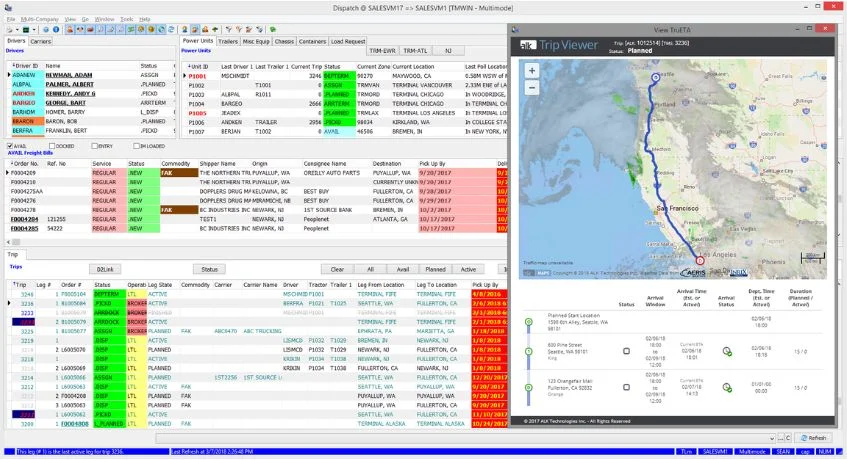The height and width of the screenshot is (460, 847).
Task: Click the D2Link button
Action: coord(105,269)
